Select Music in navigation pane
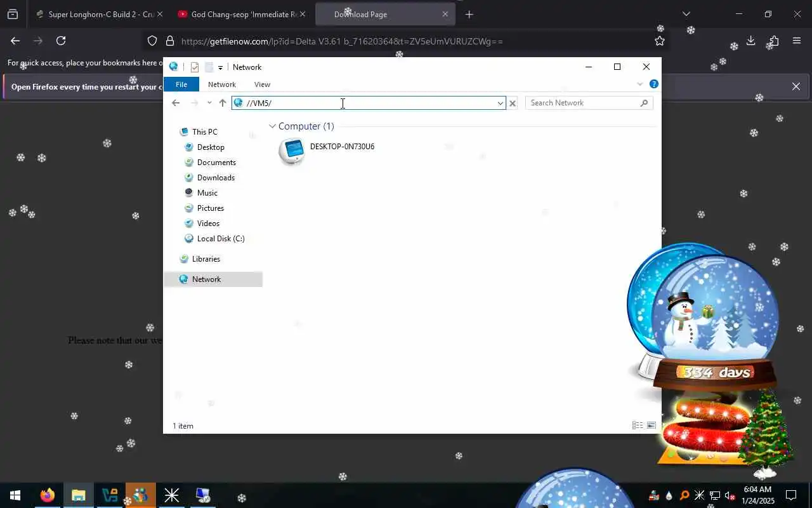Viewport: 812px width, 508px height. point(207,193)
